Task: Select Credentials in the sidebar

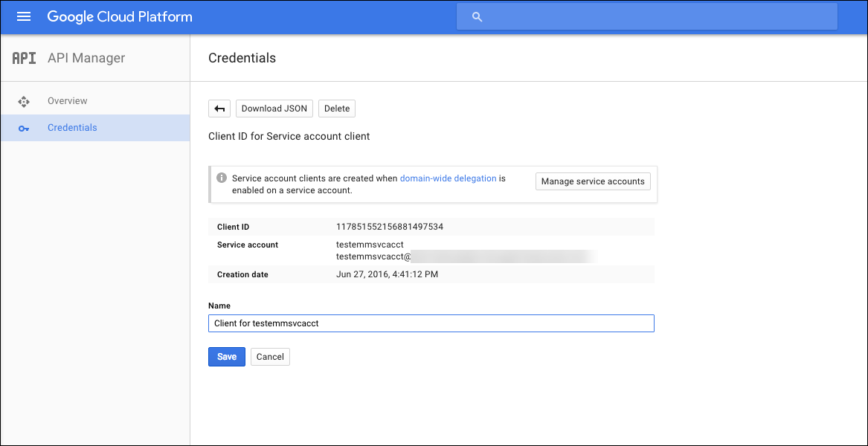Action: coord(72,128)
